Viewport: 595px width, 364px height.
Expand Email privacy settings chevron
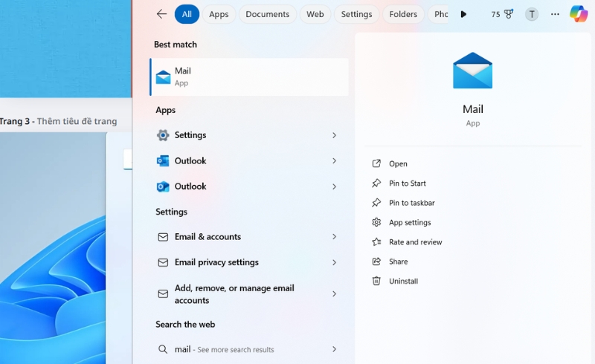(334, 262)
